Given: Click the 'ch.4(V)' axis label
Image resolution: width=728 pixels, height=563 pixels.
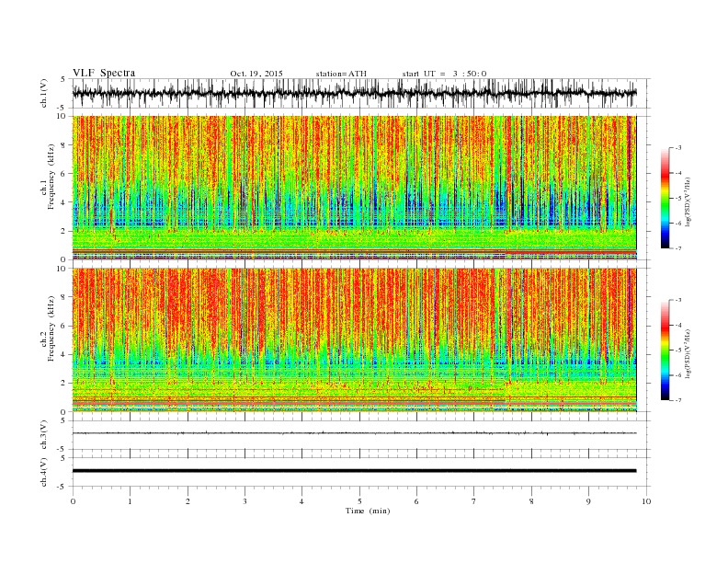Looking at the screenshot, I should 44,472.
